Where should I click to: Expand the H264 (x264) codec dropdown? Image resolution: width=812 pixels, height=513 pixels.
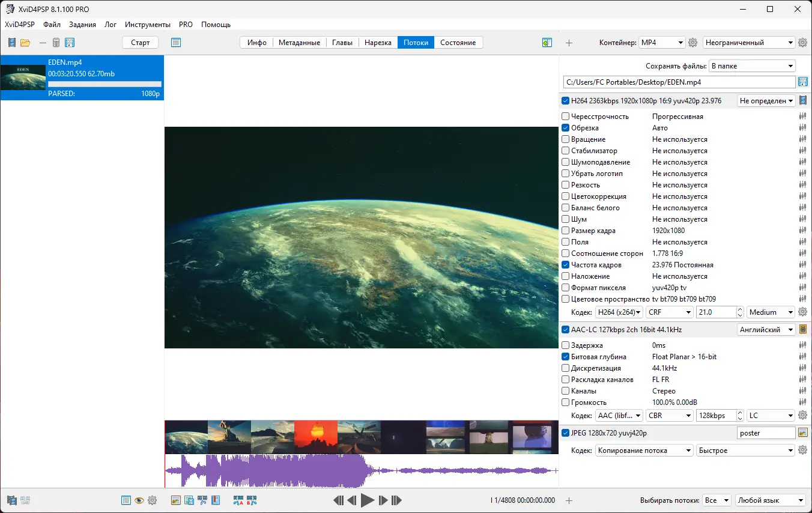[x=619, y=312]
